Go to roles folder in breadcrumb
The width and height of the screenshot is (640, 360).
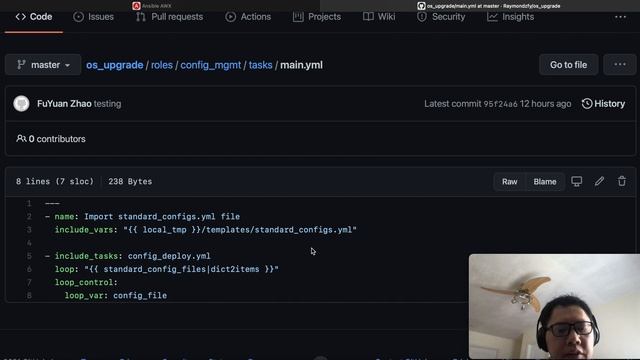[162, 65]
